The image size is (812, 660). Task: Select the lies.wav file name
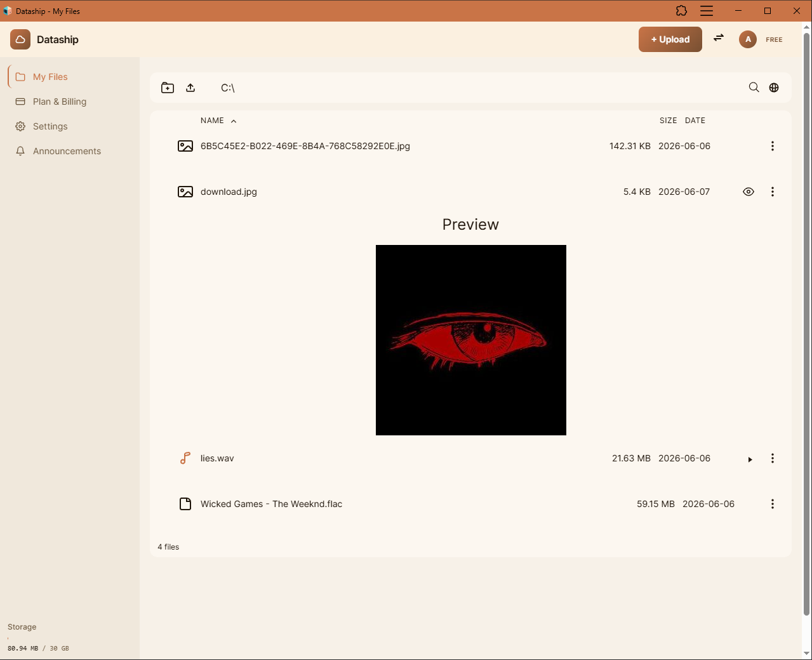pyautogui.click(x=217, y=458)
